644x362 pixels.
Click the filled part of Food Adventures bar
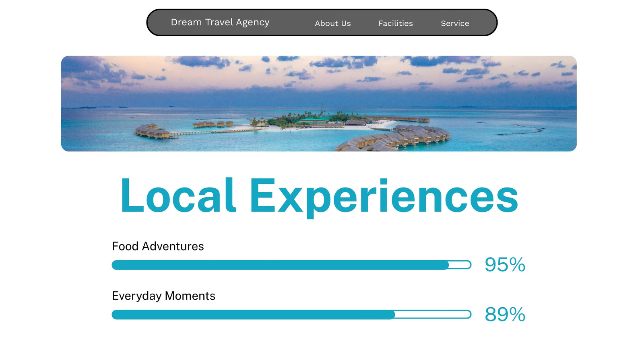click(x=280, y=265)
